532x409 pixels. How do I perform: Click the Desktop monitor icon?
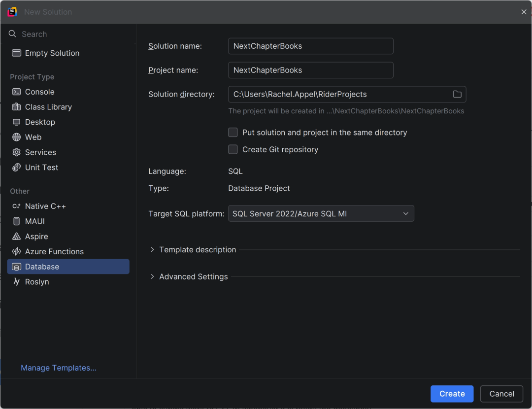(16, 122)
